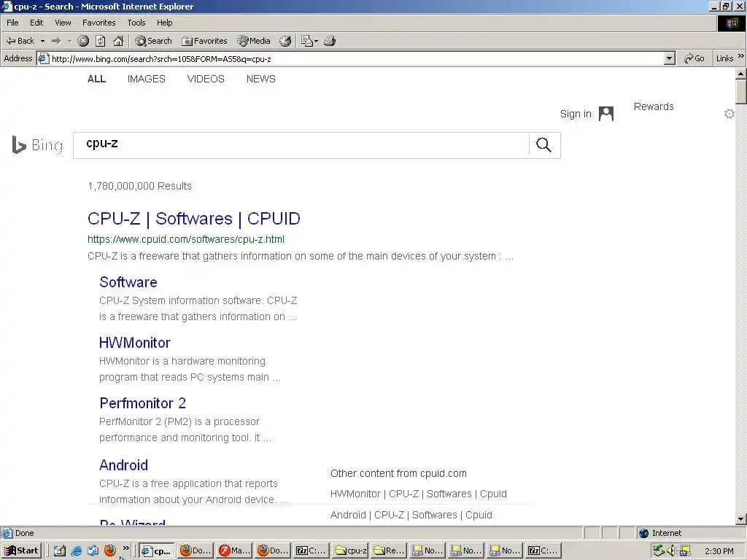Viewport: 747px width, 560px height.
Task: Open the Help menu
Action: point(164,23)
